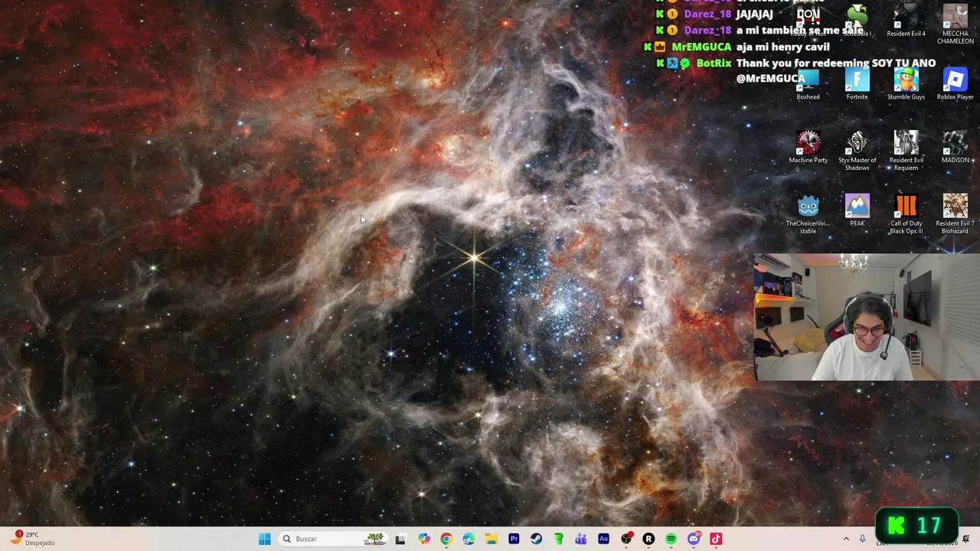Image resolution: width=980 pixels, height=551 pixels.
Task: Select the Boxhead desktop shortcut
Action: coord(808,84)
